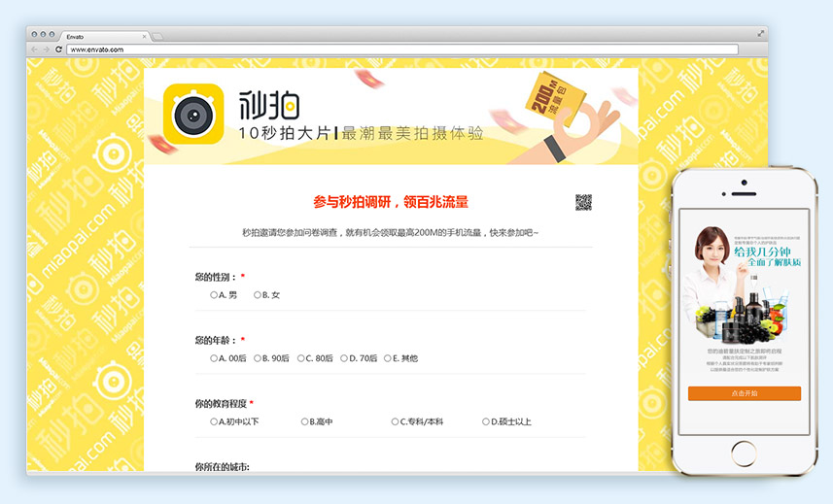The width and height of the screenshot is (833, 504).
Task: Select gender option B. 女
Action: tap(266, 295)
